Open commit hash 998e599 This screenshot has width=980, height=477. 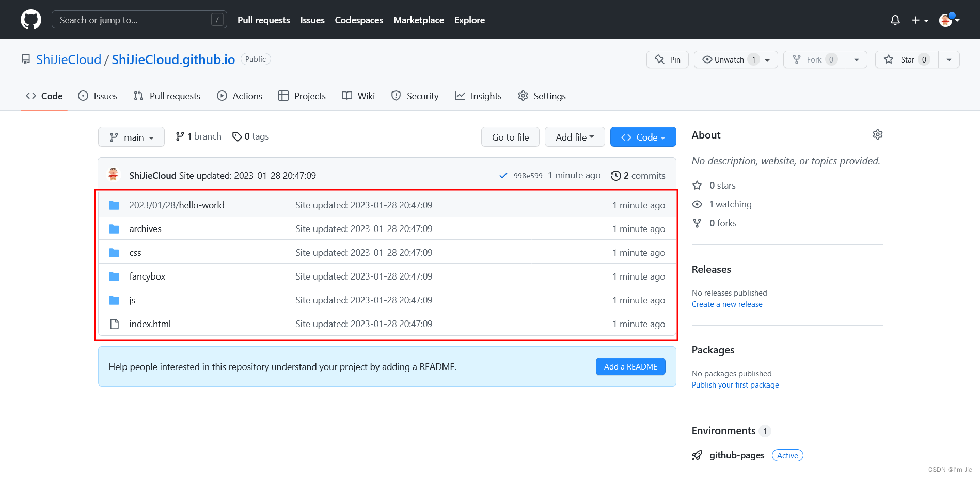coord(528,176)
